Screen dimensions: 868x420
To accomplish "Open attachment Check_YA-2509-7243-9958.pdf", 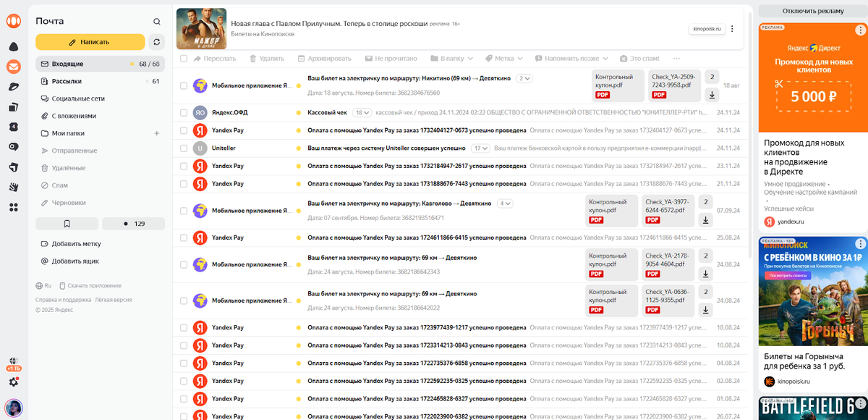I will tap(673, 85).
